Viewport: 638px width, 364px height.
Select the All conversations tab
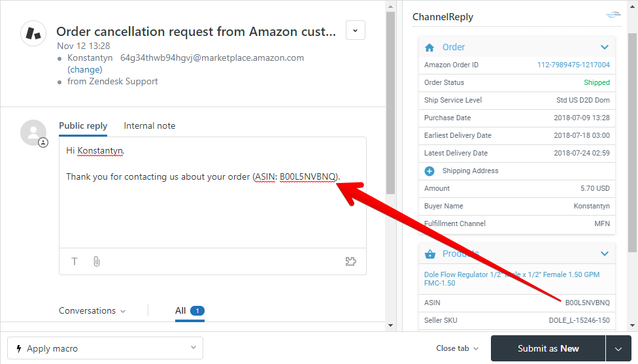pyautogui.click(x=190, y=310)
